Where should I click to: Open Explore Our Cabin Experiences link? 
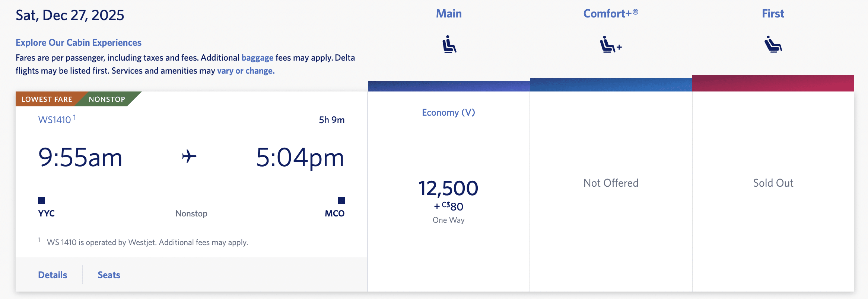pyautogui.click(x=79, y=43)
